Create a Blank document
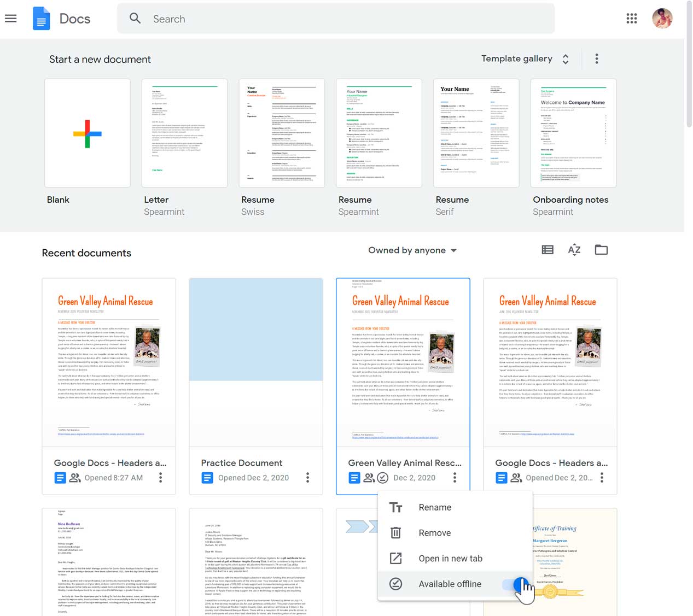The height and width of the screenshot is (616, 693). click(x=87, y=133)
